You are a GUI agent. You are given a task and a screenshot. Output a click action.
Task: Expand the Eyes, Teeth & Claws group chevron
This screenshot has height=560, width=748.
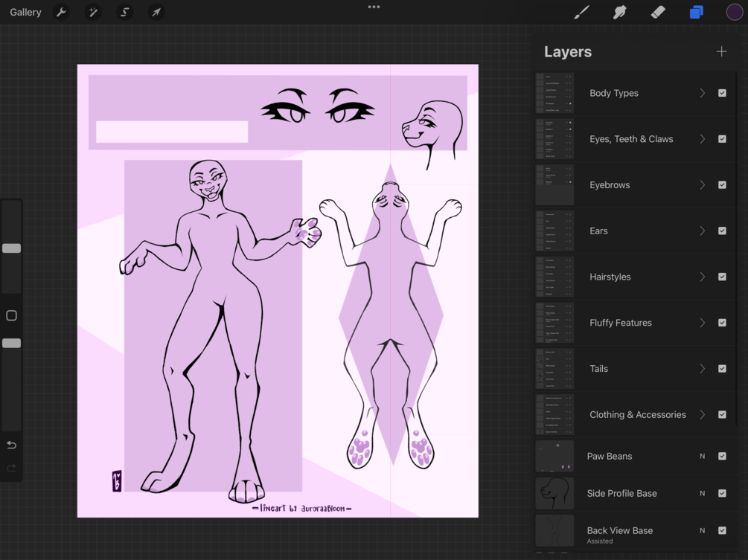click(x=702, y=138)
